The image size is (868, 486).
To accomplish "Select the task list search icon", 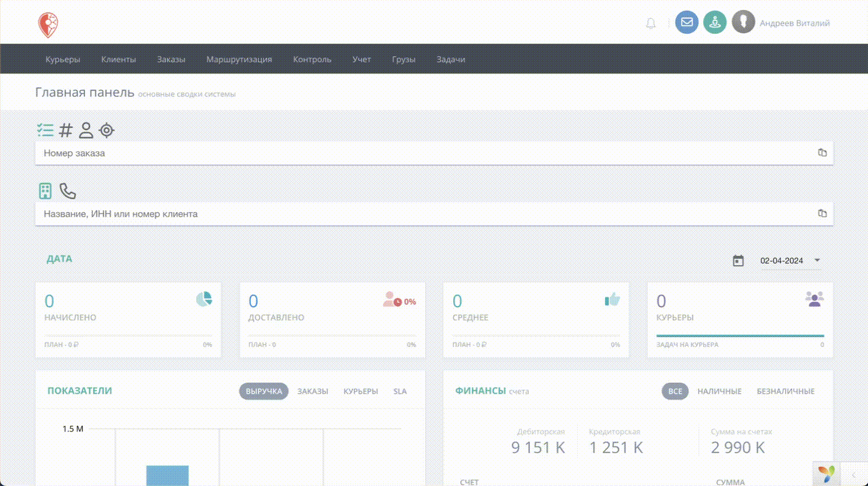I will click(x=45, y=130).
